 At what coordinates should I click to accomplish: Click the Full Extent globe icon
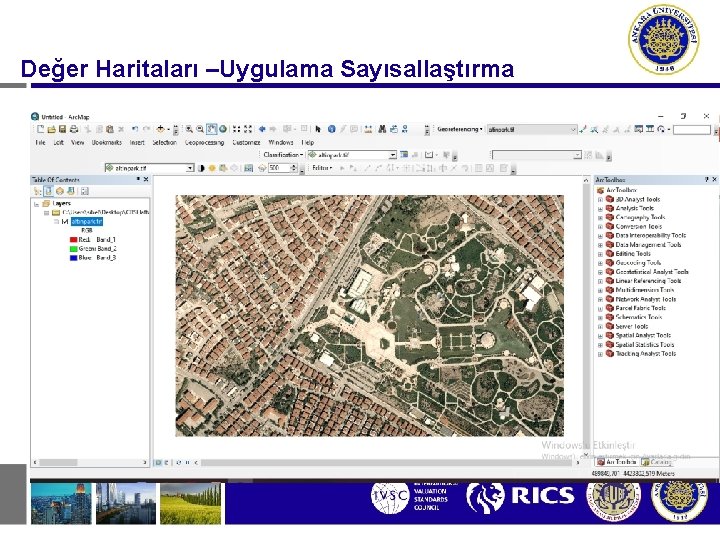coord(223,129)
